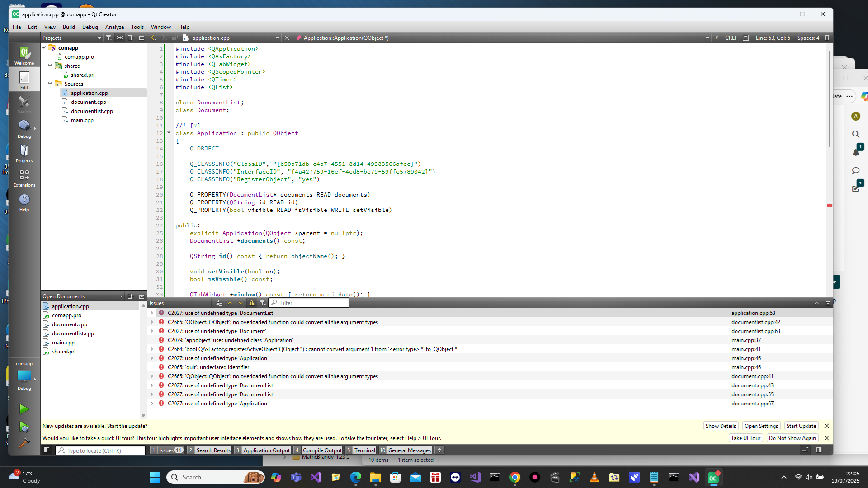Toggle Compile Output pane
Screen dimensions: 868x488
coord(318,450)
